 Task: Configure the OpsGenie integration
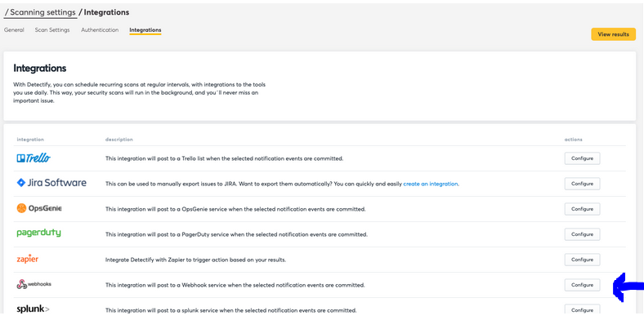tap(582, 209)
